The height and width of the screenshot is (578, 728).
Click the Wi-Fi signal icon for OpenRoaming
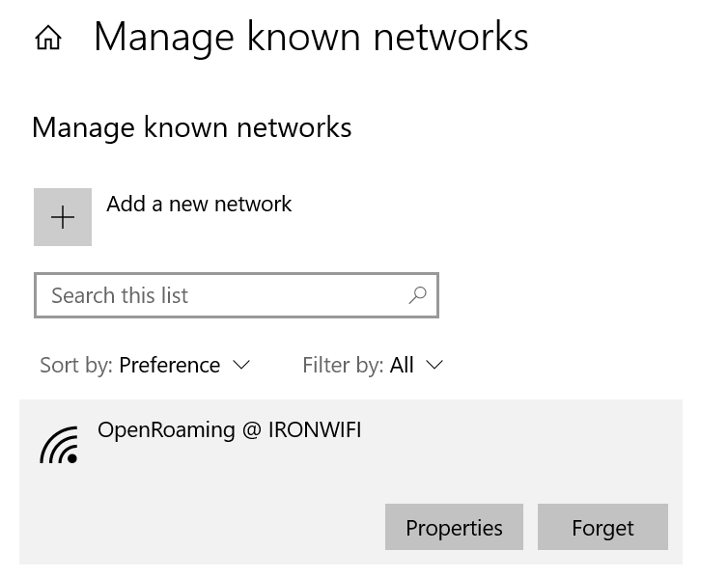59,445
